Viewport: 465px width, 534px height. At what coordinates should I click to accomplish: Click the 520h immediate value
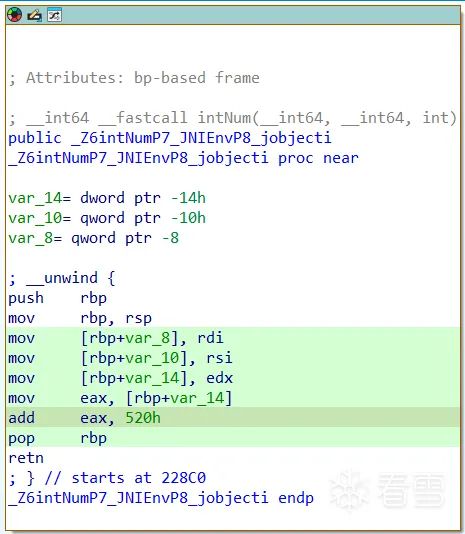[x=143, y=418]
